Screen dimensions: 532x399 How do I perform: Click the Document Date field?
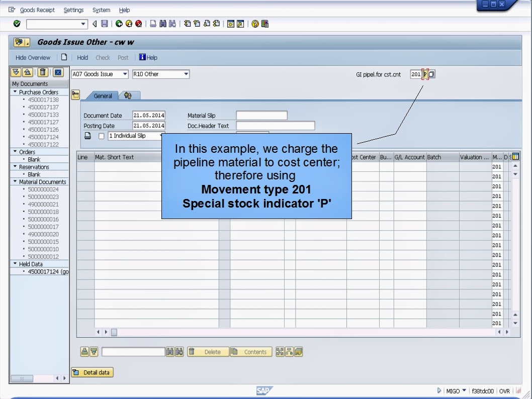pyautogui.click(x=149, y=115)
